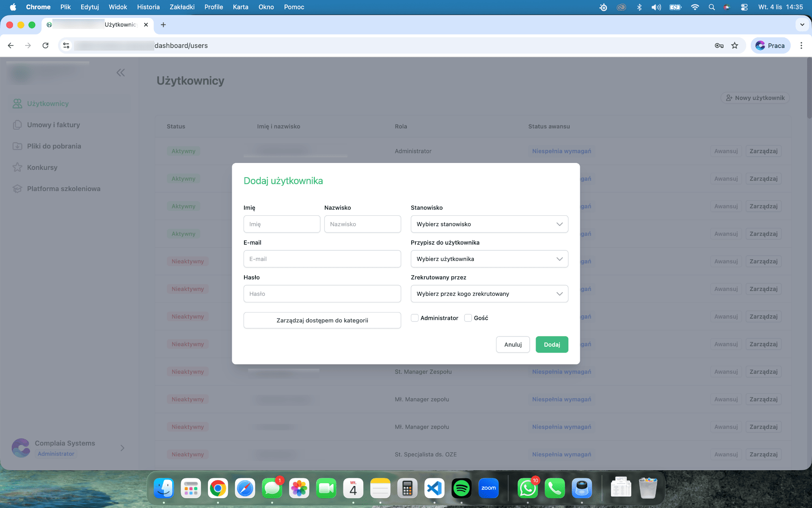Open the Zakładki menu in menu bar
The width and height of the screenshot is (812, 508).
click(x=182, y=7)
